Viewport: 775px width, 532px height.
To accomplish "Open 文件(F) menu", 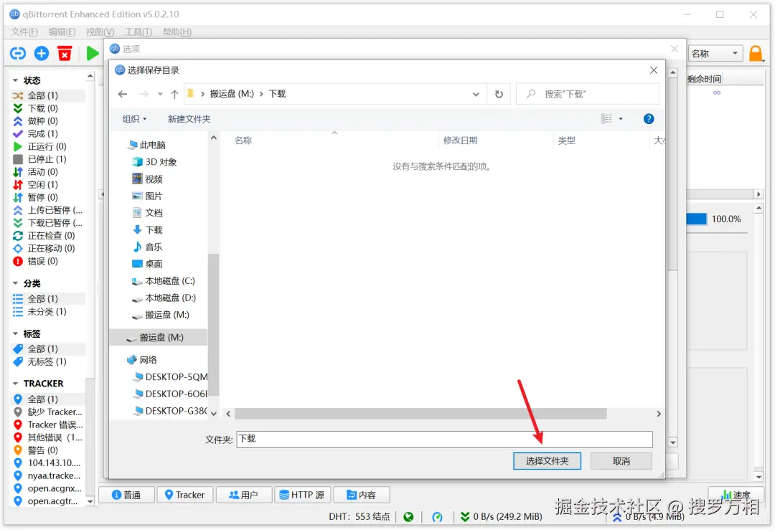I will [x=24, y=32].
